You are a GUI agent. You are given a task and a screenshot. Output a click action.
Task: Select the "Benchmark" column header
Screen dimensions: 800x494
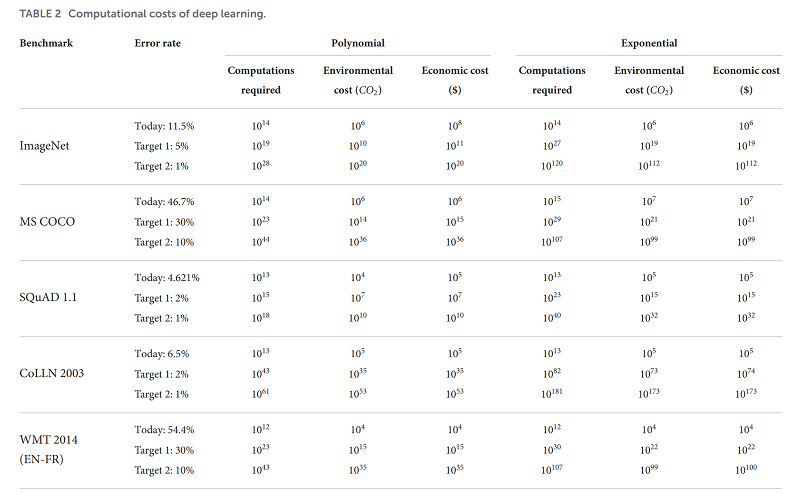46,44
